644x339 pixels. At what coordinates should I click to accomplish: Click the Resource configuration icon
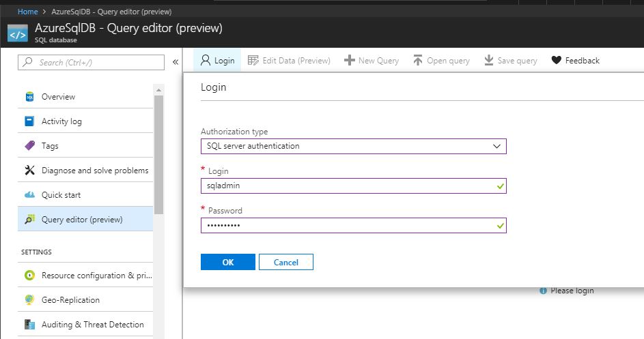tap(29, 276)
